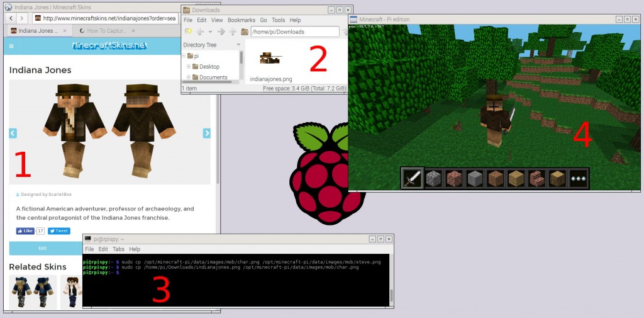Click the file manager up-folder arrow icon

pos(232,31)
